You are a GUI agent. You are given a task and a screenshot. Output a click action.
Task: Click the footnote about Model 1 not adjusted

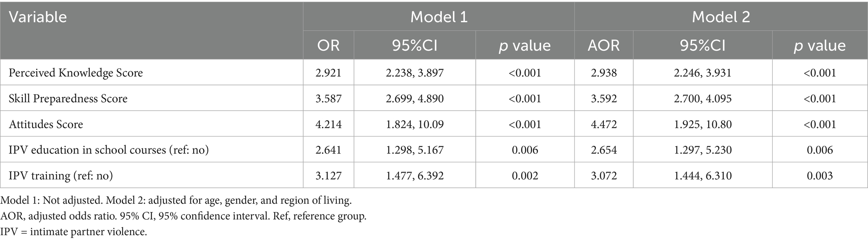(176, 200)
